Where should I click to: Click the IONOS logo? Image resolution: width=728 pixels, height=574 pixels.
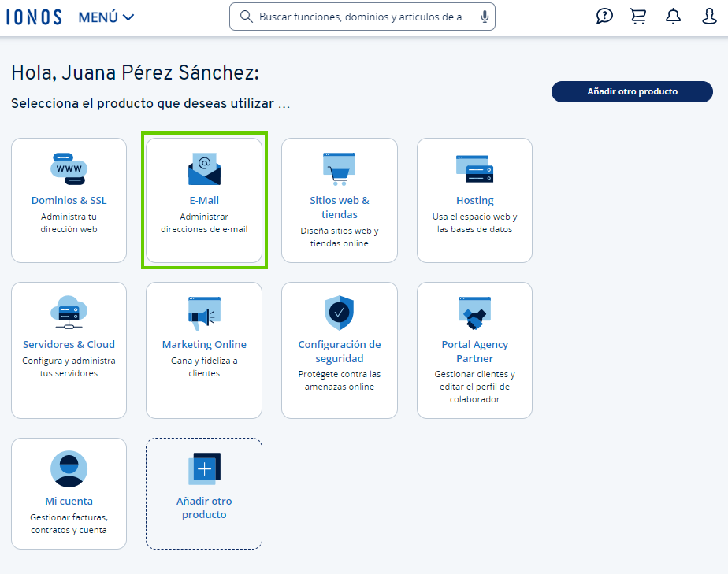pos(34,17)
